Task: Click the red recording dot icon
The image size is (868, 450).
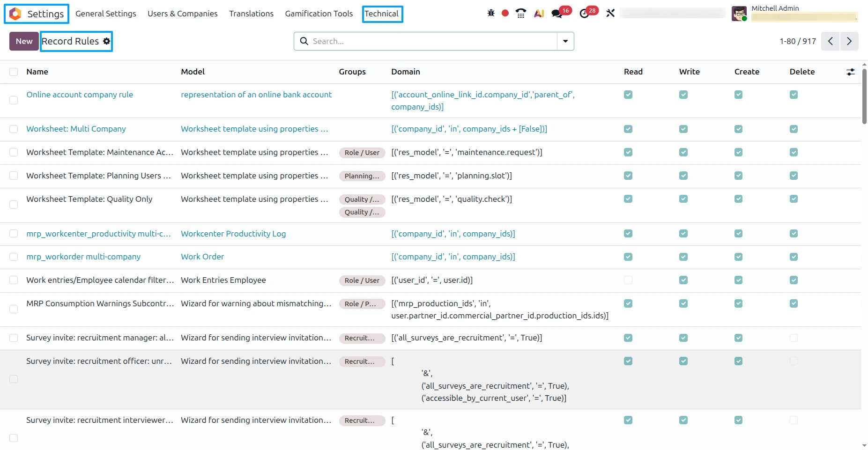Action: tap(505, 13)
